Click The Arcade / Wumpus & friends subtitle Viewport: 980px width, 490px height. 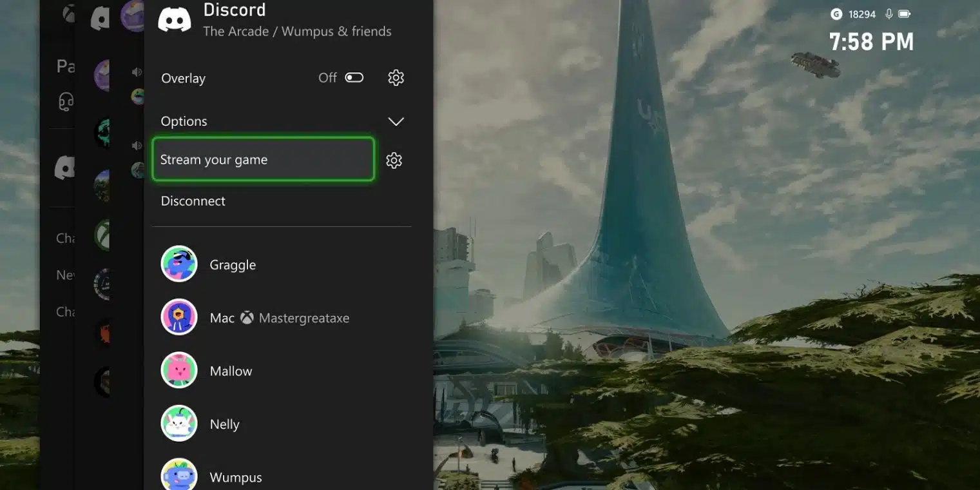pyautogui.click(x=297, y=32)
